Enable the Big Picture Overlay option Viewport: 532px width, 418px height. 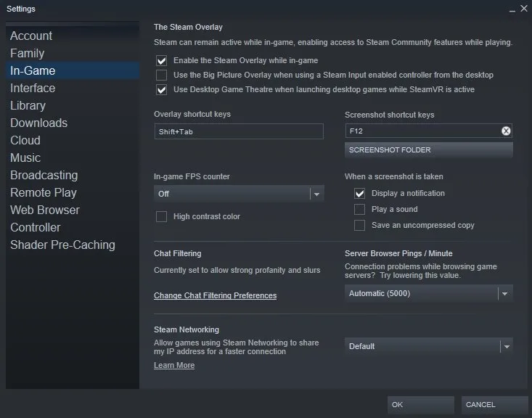tap(162, 75)
